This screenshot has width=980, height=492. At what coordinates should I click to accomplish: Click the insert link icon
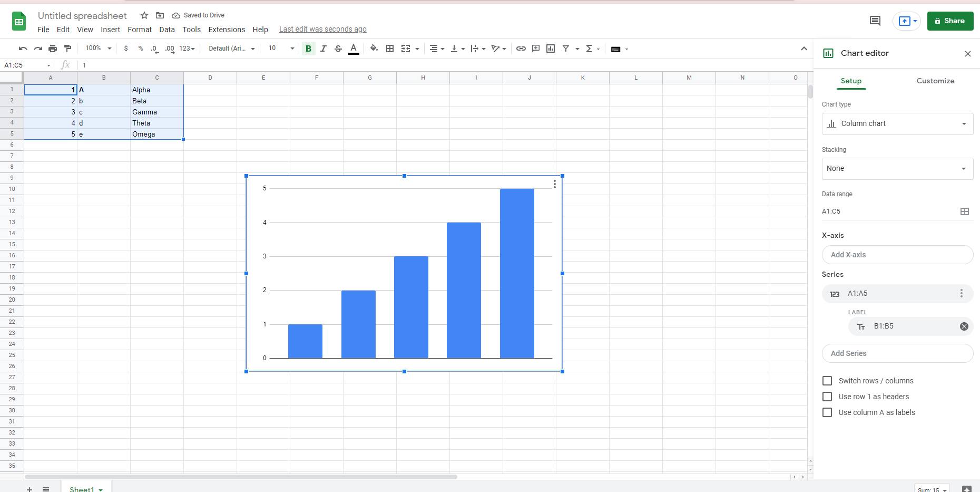(521, 49)
